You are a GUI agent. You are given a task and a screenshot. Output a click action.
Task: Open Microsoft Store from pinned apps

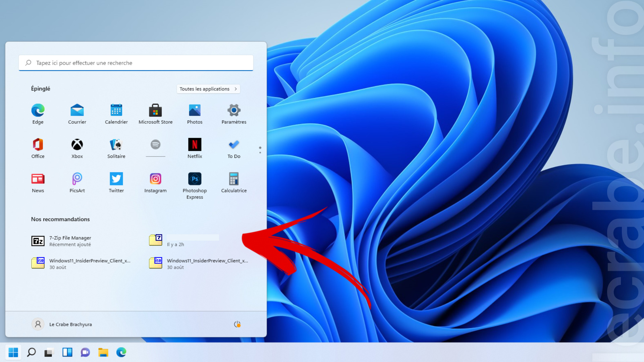pyautogui.click(x=156, y=114)
